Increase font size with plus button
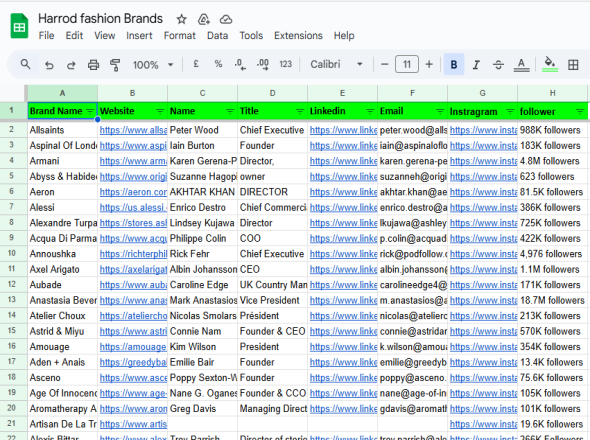The image size is (590, 440). tap(429, 64)
